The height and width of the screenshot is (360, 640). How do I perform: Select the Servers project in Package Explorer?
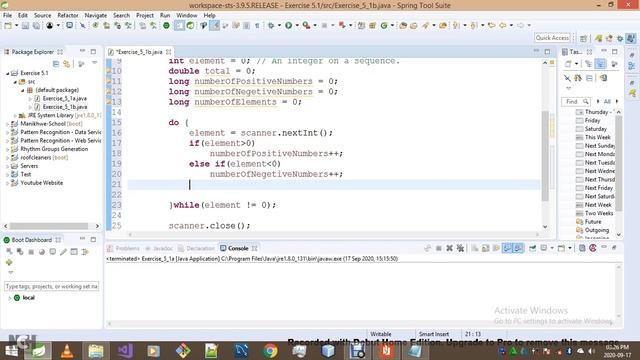tap(29, 166)
